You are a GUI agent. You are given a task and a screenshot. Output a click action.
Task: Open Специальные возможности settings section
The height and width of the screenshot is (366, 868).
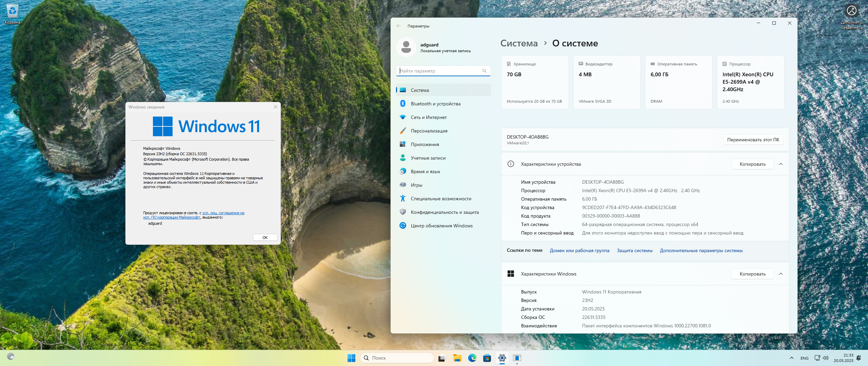(441, 199)
